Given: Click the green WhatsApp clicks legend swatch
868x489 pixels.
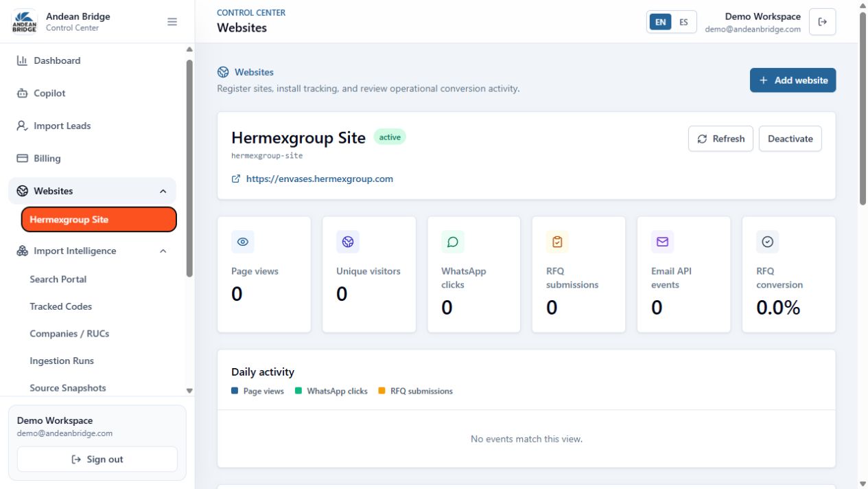Looking at the screenshot, I should point(298,391).
